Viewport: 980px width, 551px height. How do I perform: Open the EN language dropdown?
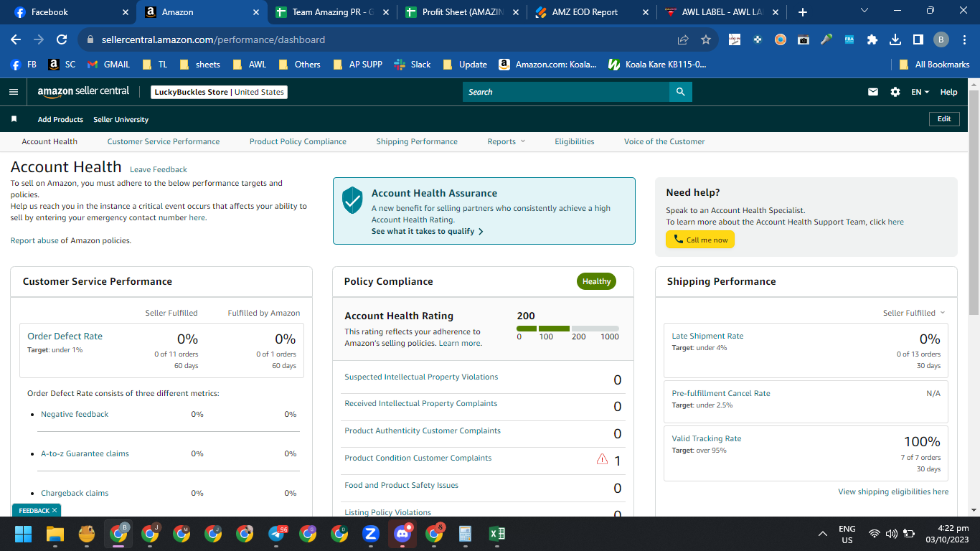(920, 92)
